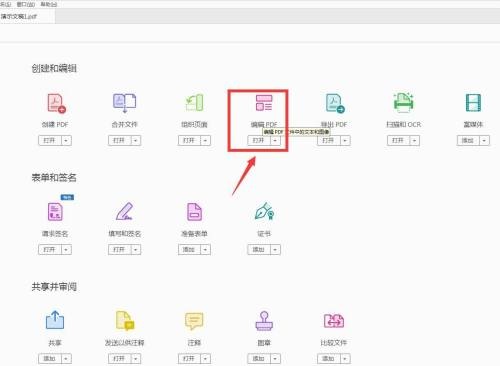Select the Certificates (证书) fountain pen icon
The height and width of the screenshot is (366, 500).
(264, 211)
